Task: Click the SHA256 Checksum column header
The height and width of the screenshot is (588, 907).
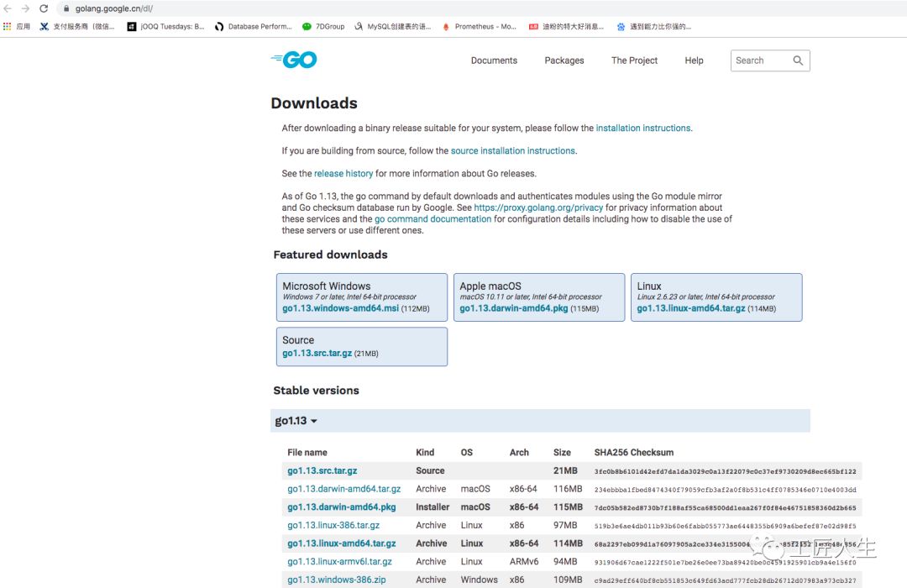Action: coord(634,453)
